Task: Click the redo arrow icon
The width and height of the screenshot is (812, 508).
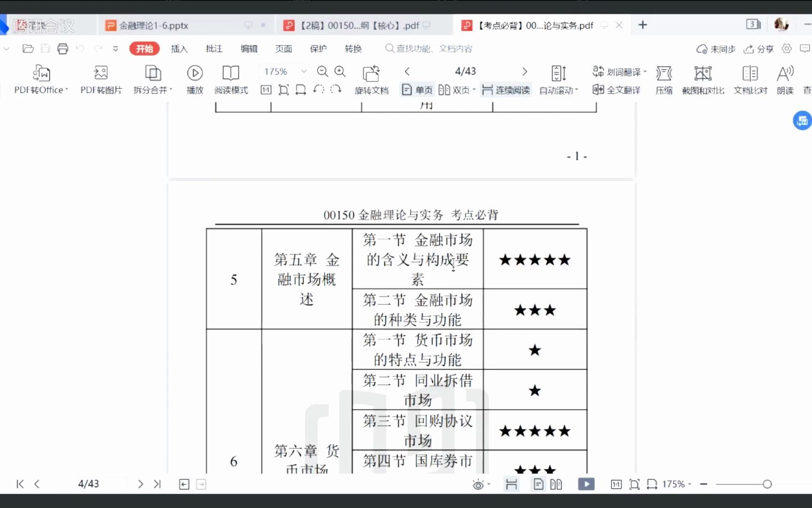Action: tap(98, 48)
